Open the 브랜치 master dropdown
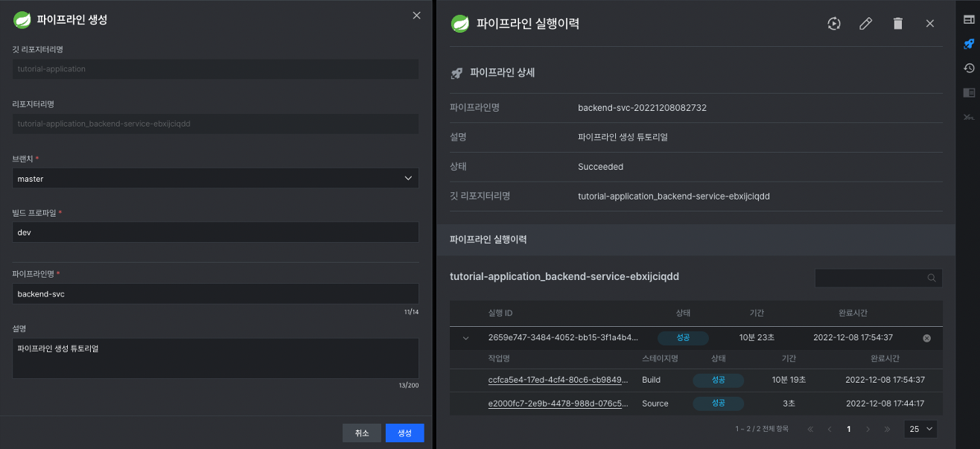Screen dimensions: 980x449 tap(216, 179)
